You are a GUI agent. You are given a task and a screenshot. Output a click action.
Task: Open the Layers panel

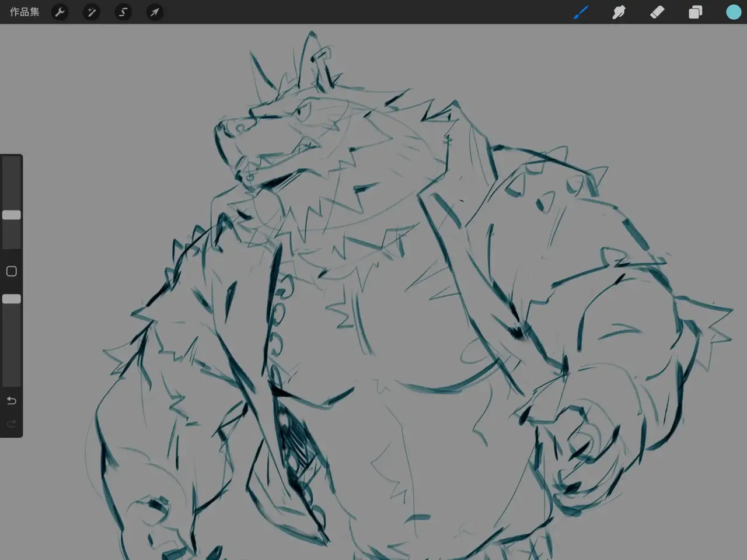pyautogui.click(x=695, y=12)
